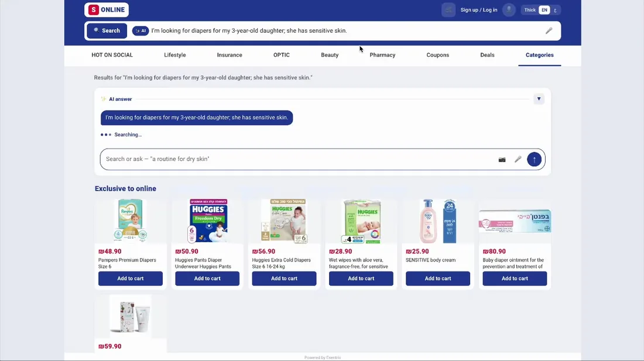
Task: Click the ₪50.90 price
Action: (x=187, y=252)
